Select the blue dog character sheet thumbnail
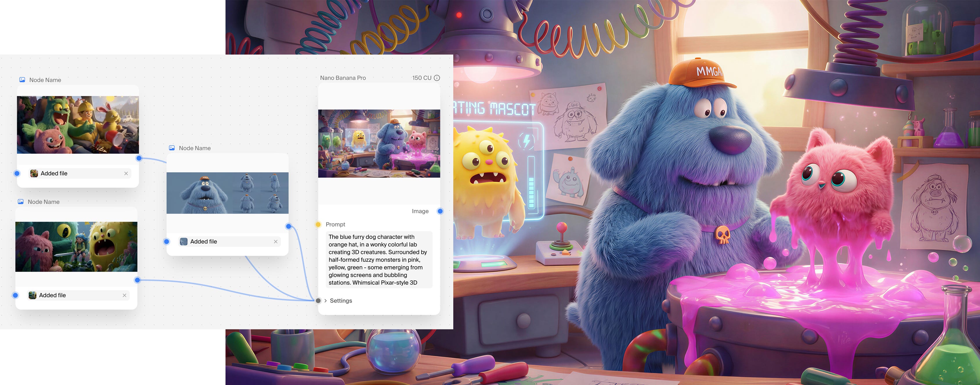Image resolution: width=980 pixels, height=385 pixels. [228, 193]
